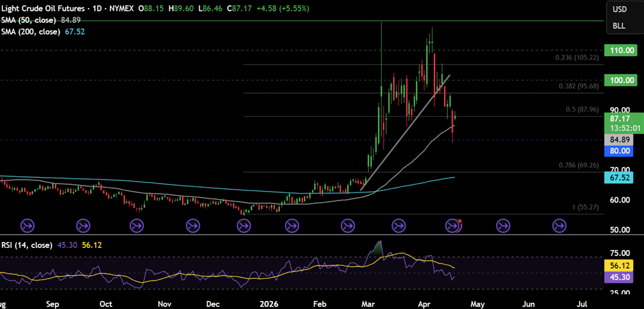Viewport: 644px width, 309px height.
Task: Select the event icon between Oct and Nov
Action: click(x=137, y=226)
